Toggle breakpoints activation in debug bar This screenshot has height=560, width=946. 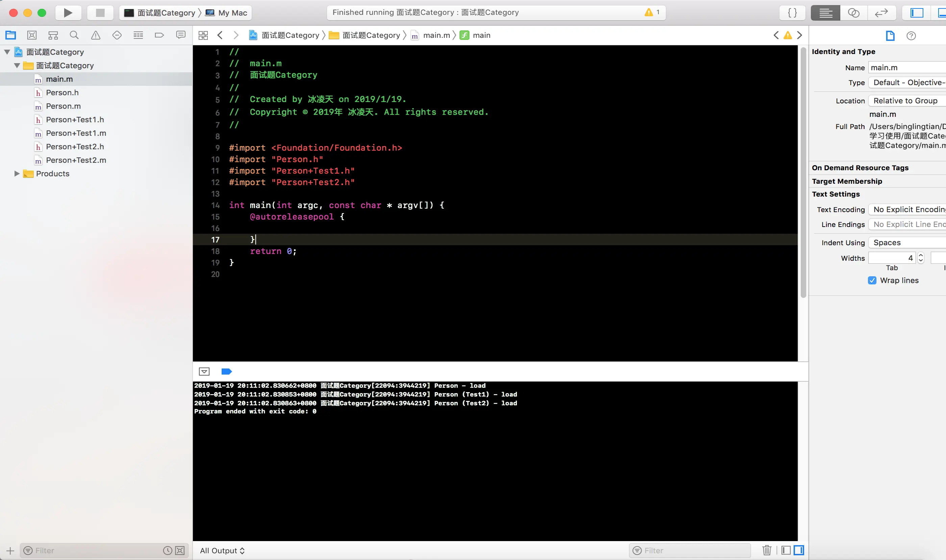point(226,372)
